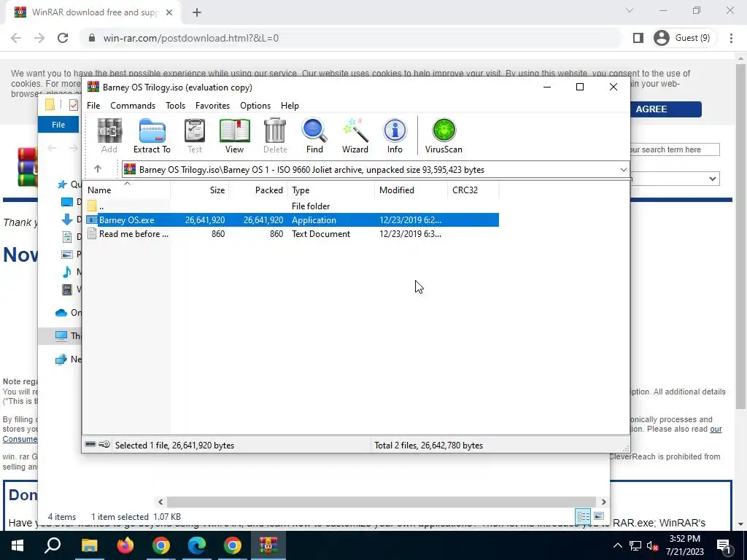Screen dimensions: 747x560
Task: Open the muted volume tray icon
Action: [653, 545]
